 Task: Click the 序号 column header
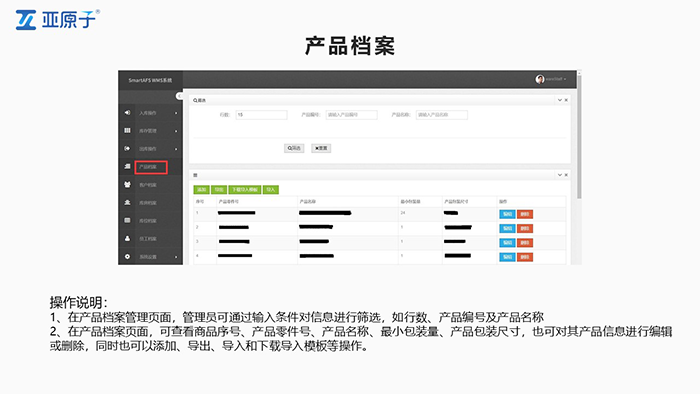click(200, 202)
